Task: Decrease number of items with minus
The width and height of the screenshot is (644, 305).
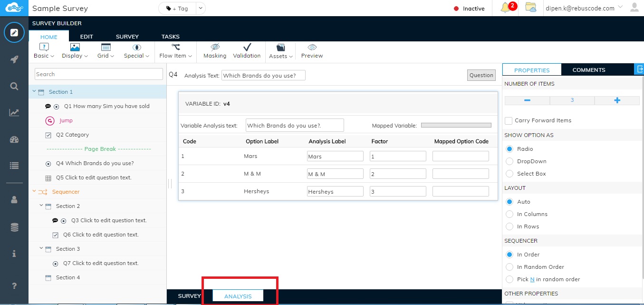Action: pos(527,100)
